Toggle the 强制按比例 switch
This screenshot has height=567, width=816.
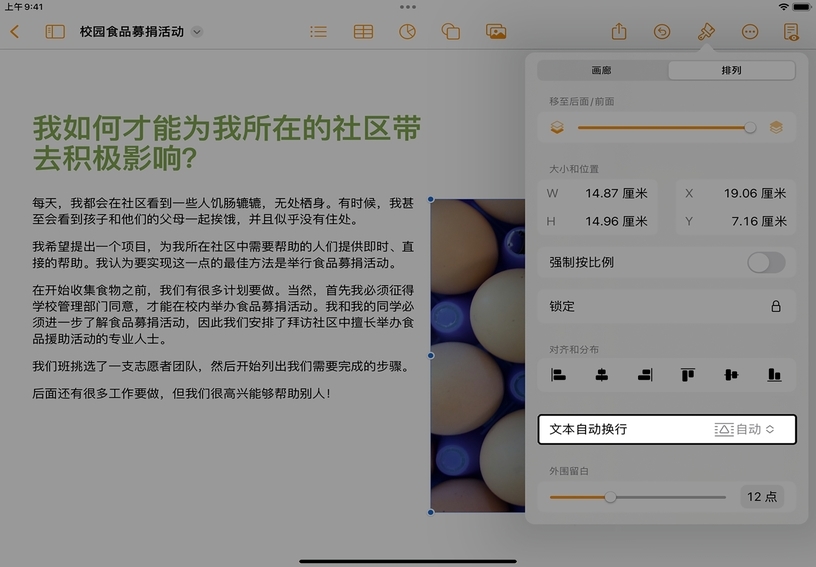766,263
